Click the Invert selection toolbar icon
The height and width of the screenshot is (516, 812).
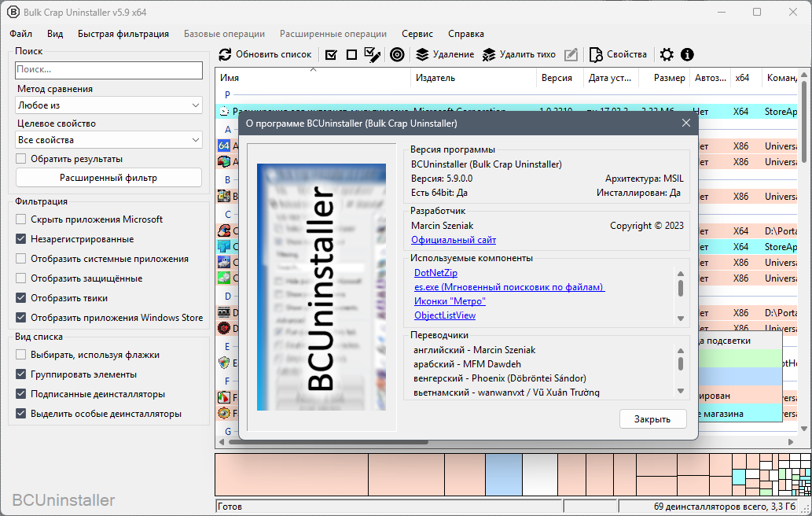point(373,54)
